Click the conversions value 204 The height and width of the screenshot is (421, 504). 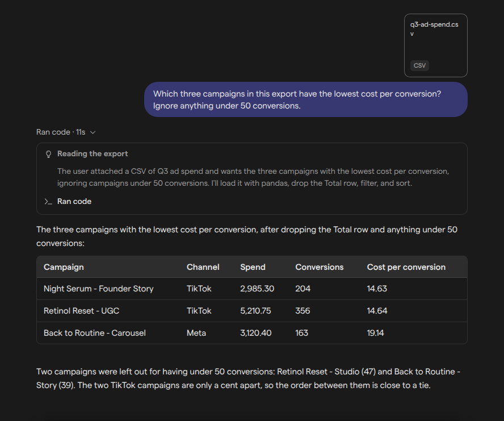click(303, 289)
